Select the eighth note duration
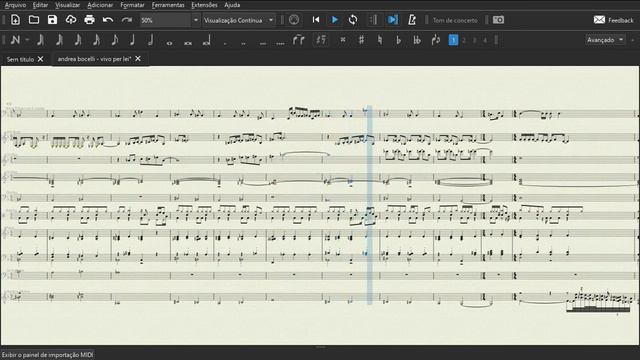640x360 pixels. (x=115, y=40)
